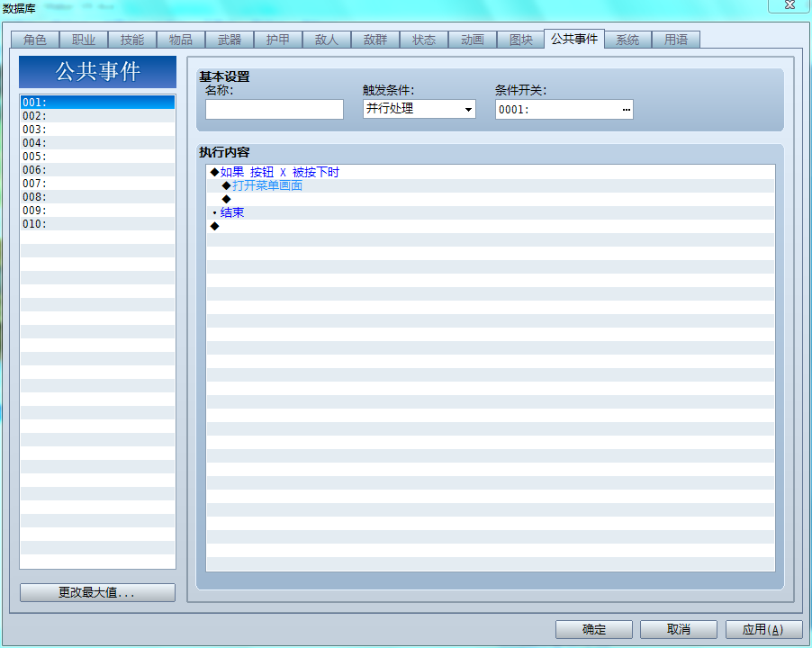The image size is (812, 648).
Task: Select the 结束 command line
Action: coord(491,212)
